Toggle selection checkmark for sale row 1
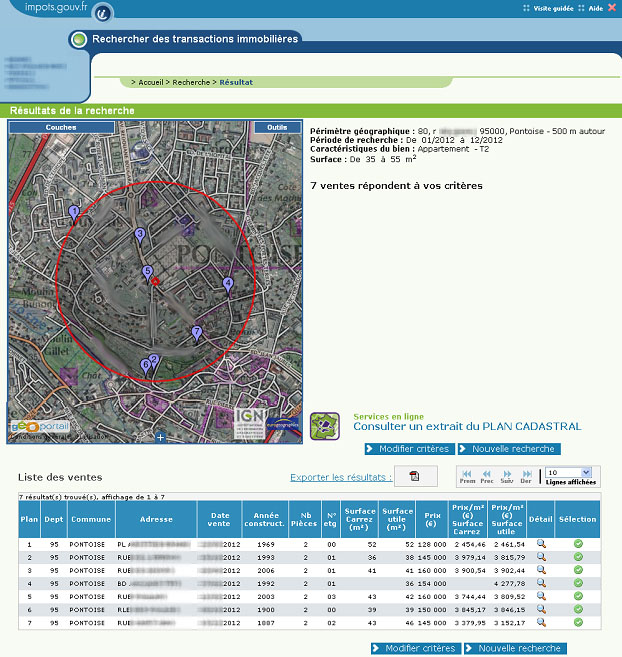This screenshot has height=657, width=622. 578,544
